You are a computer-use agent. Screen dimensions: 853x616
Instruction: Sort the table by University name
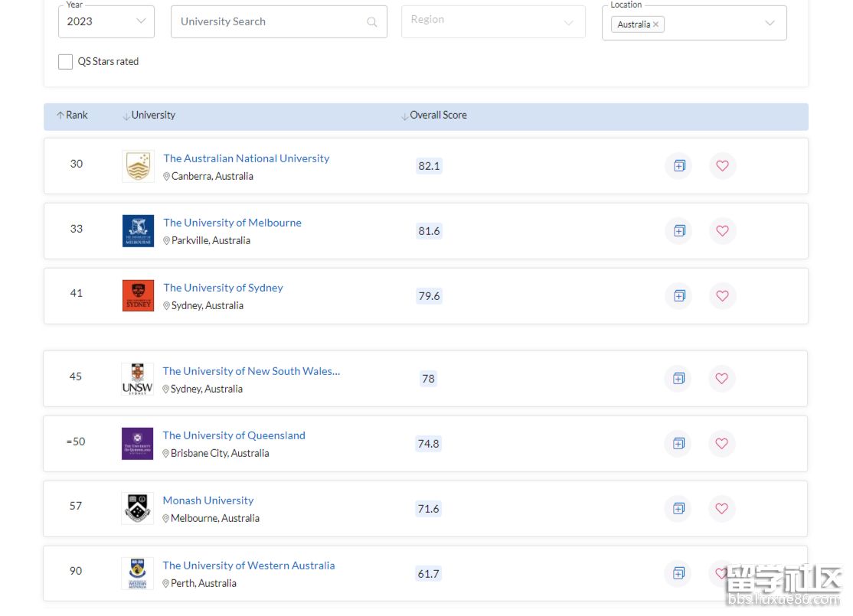point(149,116)
